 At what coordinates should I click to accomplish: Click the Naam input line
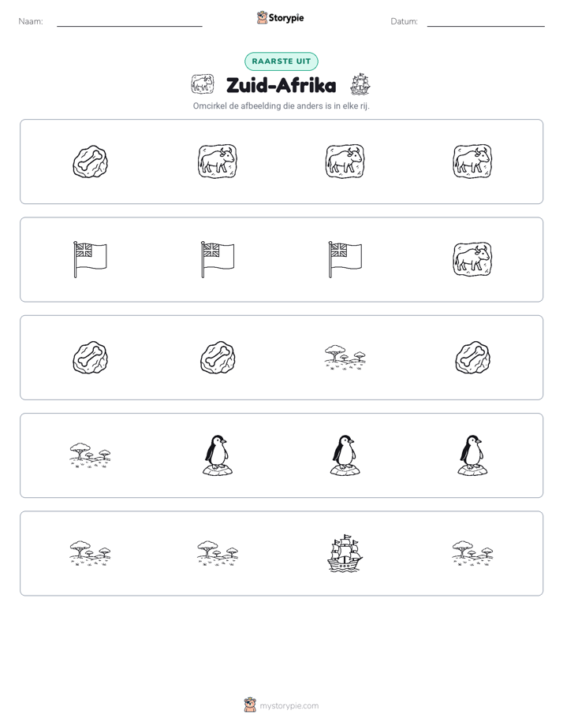pyautogui.click(x=129, y=22)
